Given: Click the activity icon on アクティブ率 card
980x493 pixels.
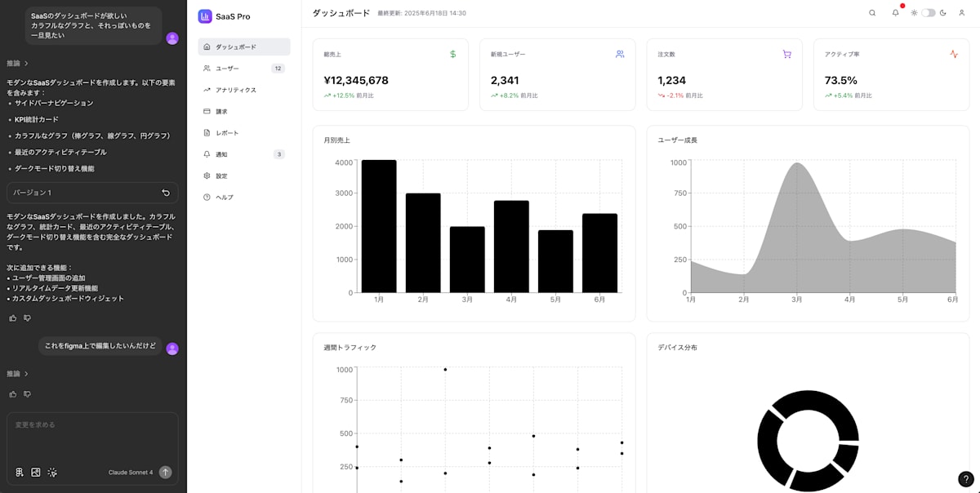Looking at the screenshot, I should (x=954, y=54).
